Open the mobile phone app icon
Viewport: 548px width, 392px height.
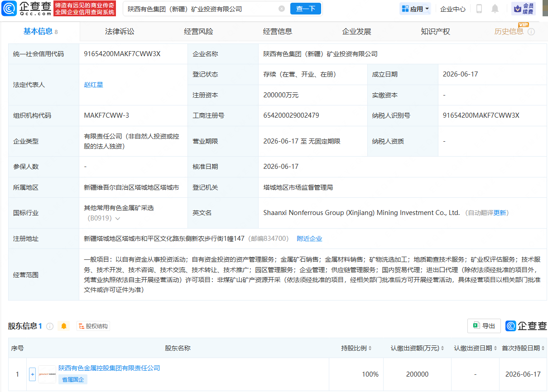479,9
